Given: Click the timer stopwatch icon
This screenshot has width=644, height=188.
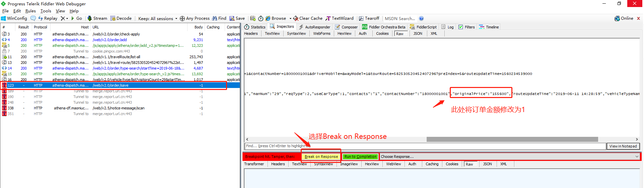Looking at the screenshot, I should coord(261,18).
